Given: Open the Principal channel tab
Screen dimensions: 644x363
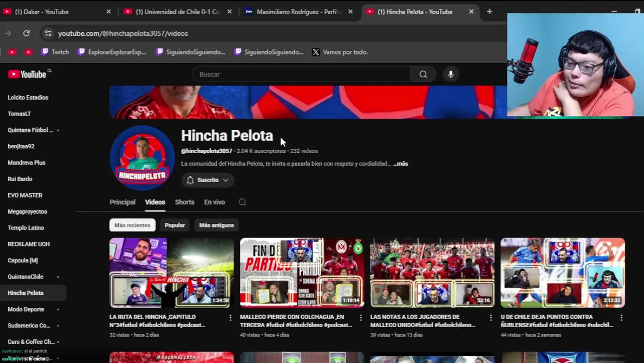Looking at the screenshot, I should [122, 202].
